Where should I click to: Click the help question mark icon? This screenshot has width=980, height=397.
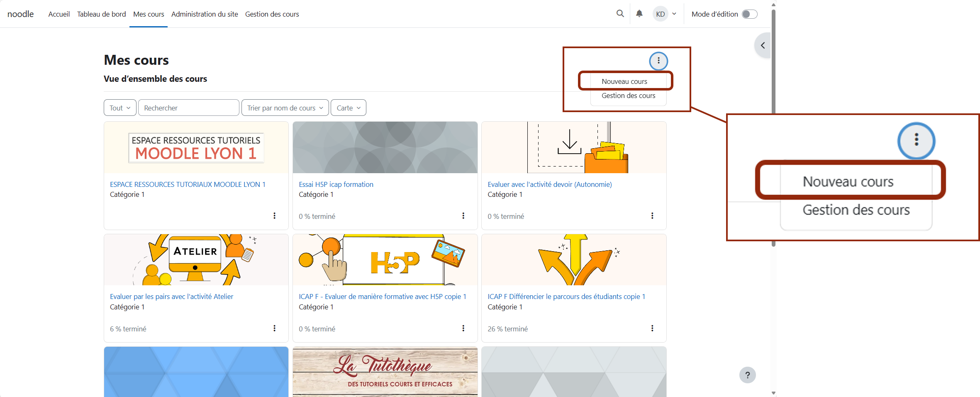pos(748,375)
